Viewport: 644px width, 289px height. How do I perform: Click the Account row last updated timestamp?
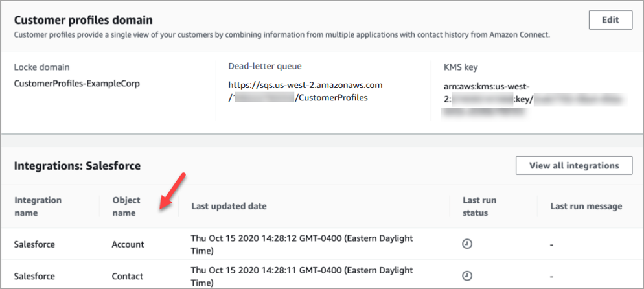tap(302, 244)
